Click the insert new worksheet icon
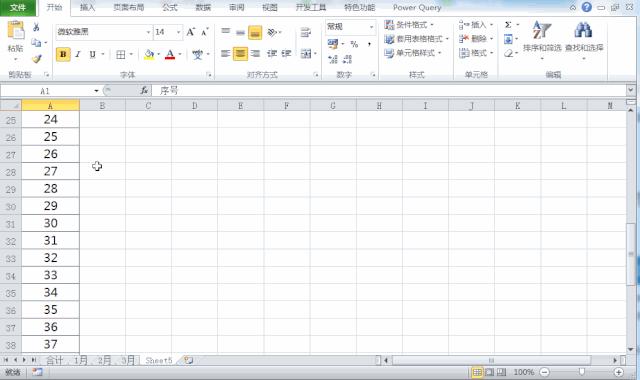Image resolution: width=640 pixels, height=380 pixels. (x=188, y=360)
